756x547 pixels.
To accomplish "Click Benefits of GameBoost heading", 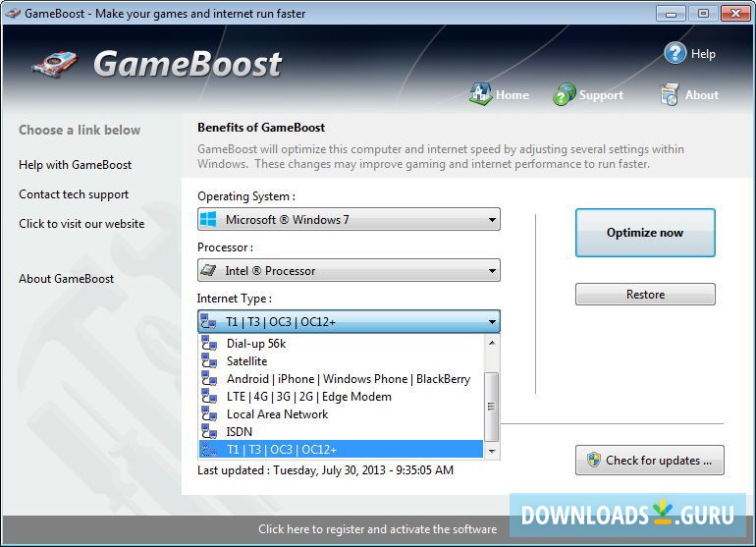I will (261, 128).
